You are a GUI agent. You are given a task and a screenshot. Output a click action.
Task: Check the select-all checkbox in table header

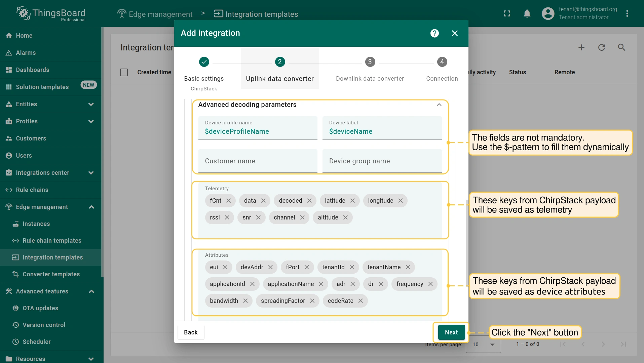[x=124, y=72]
